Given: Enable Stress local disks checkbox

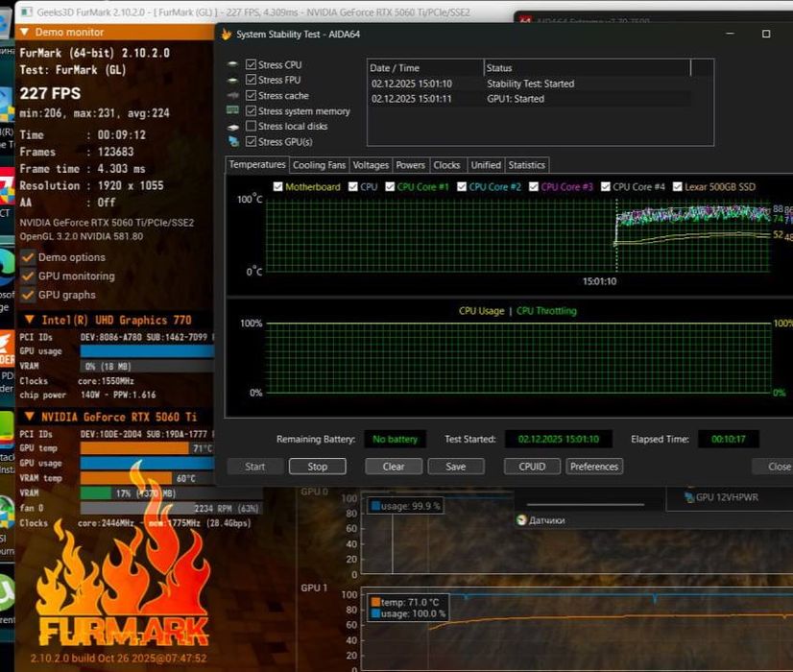Looking at the screenshot, I should tap(251, 126).
